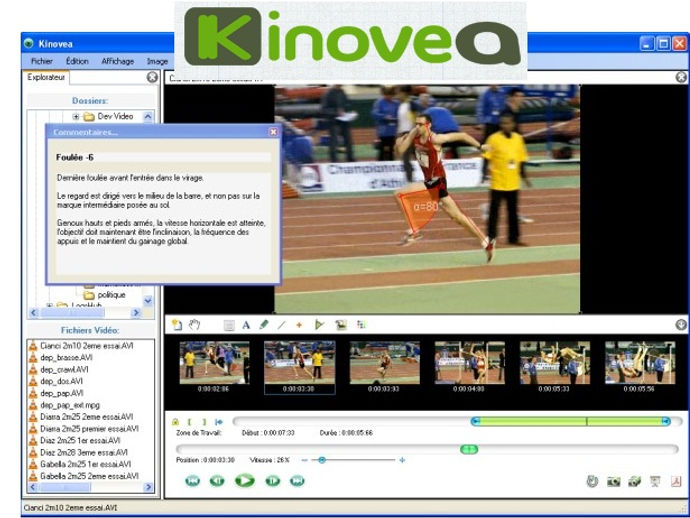Collapse the key images panel with round arrow button
Viewport: 690px width, 518px height.
(681, 325)
